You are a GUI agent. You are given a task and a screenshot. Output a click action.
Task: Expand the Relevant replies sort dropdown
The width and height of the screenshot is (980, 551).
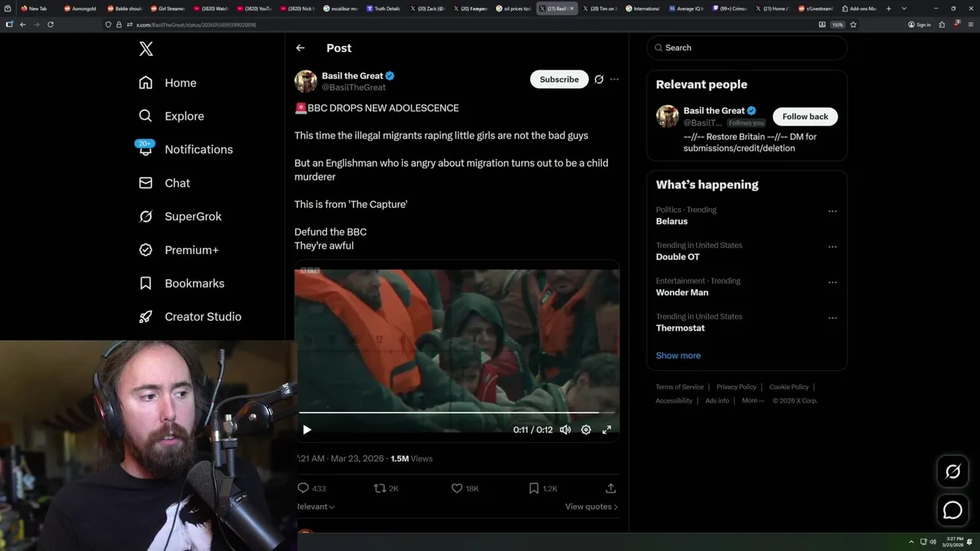click(315, 507)
